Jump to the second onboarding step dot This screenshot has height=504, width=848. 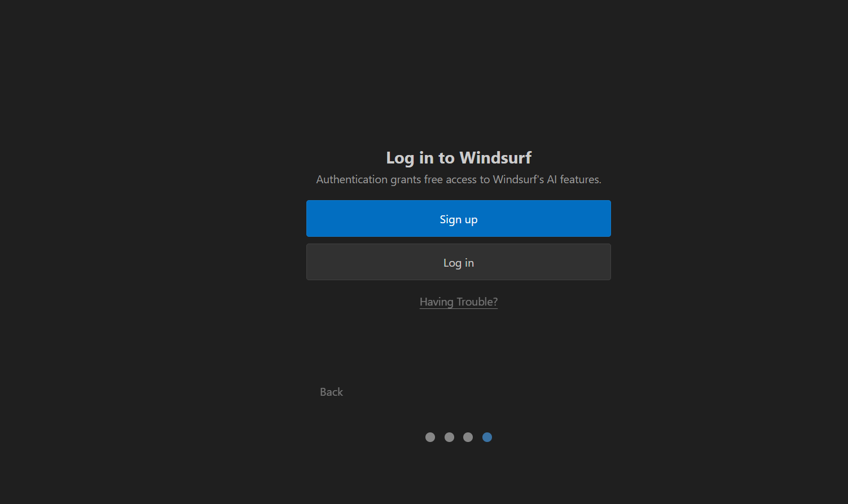click(449, 437)
